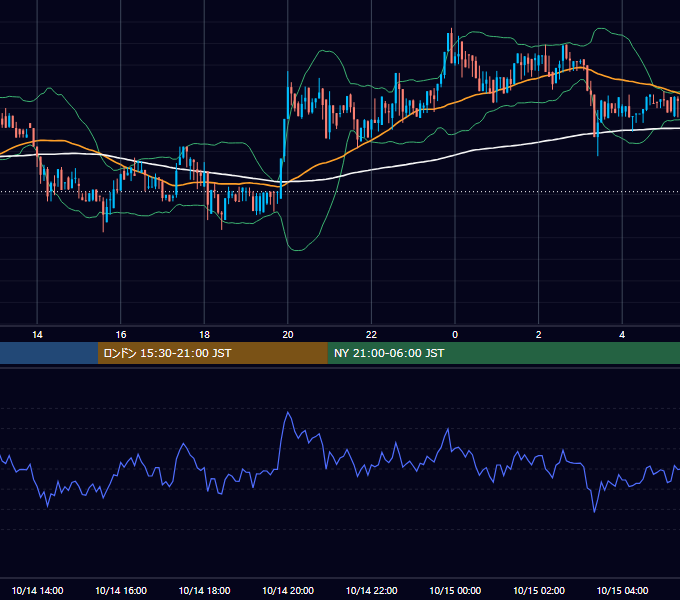Click the London session bar 15:30-21:00 JST
The image size is (680, 600).
(212, 353)
